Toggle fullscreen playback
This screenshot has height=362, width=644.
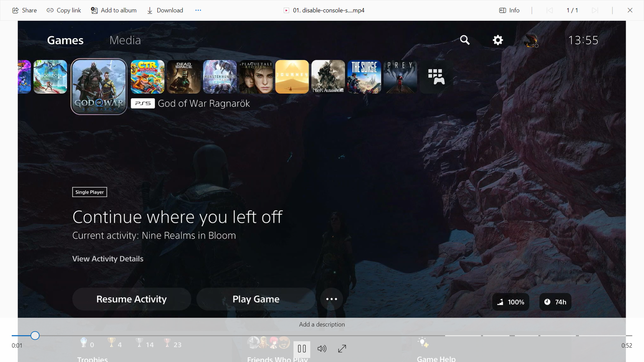[x=342, y=348]
